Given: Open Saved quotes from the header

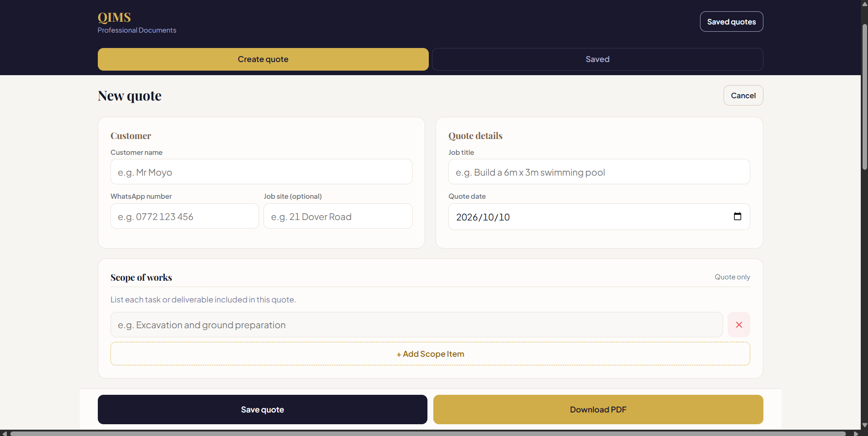Looking at the screenshot, I should coord(731,22).
